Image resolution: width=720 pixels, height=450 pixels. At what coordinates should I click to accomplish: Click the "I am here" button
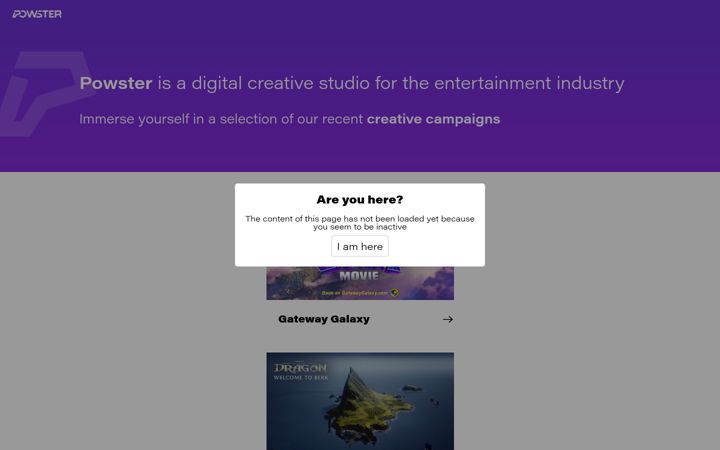(360, 247)
